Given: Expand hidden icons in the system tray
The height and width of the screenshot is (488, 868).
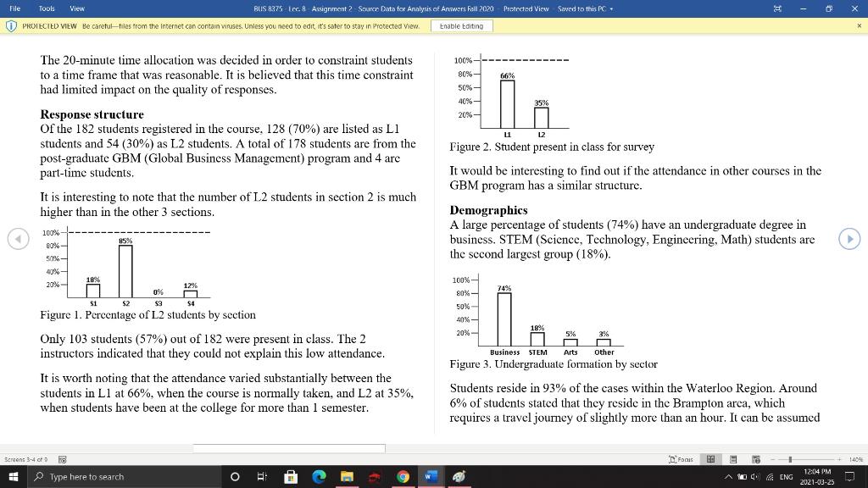Looking at the screenshot, I should 729,476.
